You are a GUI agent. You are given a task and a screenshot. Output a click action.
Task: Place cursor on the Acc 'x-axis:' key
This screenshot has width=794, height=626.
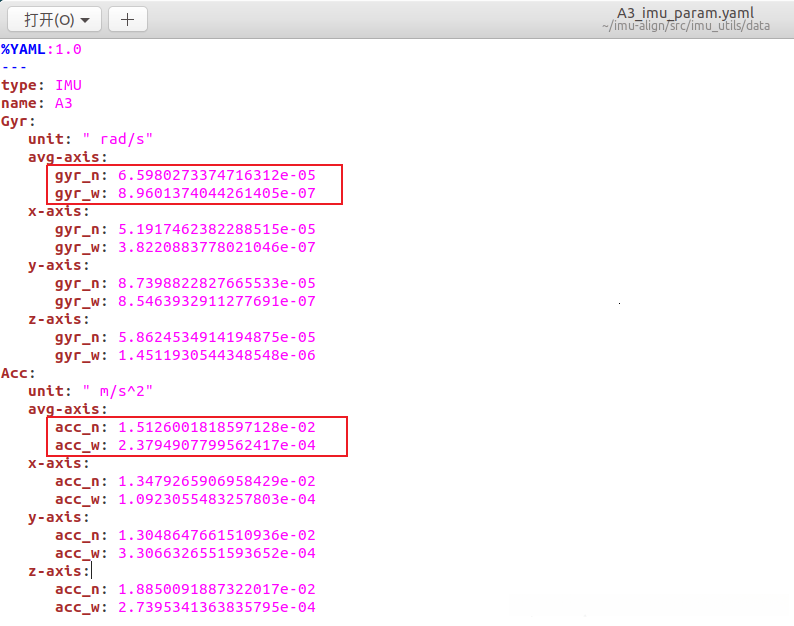tap(59, 463)
